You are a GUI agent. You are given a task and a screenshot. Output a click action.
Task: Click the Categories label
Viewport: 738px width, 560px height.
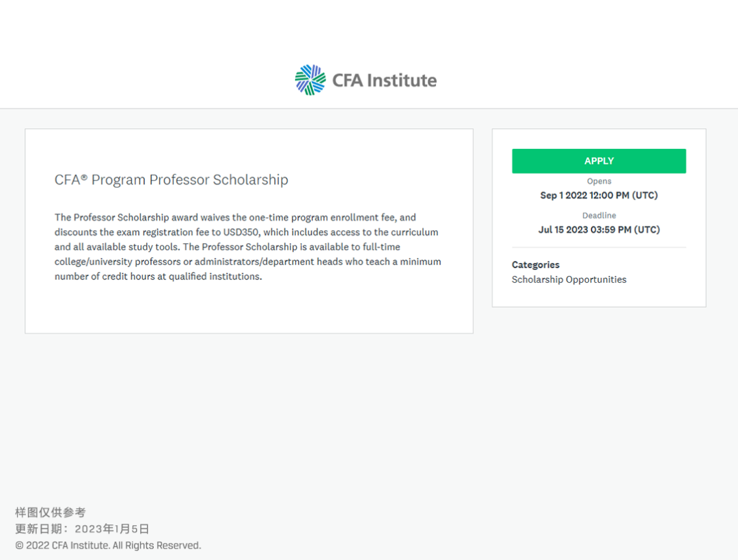click(x=536, y=265)
